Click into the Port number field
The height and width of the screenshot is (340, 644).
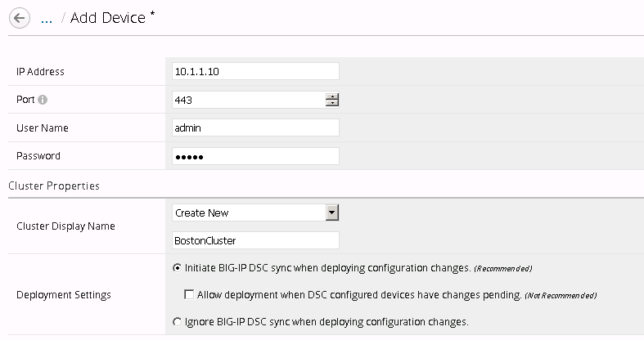(249, 100)
